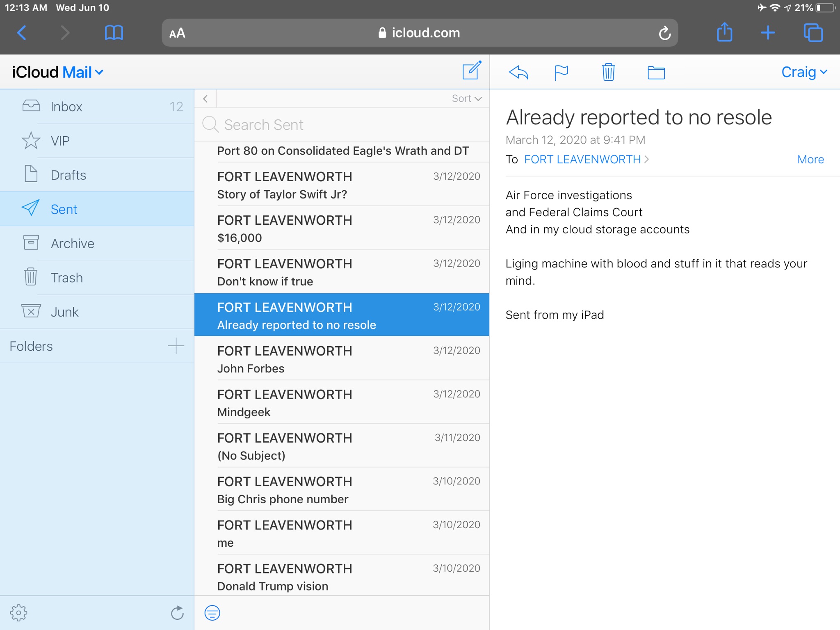Image resolution: width=840 pixels, height=630 pixels.
Task: Move the message to a folder
Action: pyautogui.click(x=656, y=73)
